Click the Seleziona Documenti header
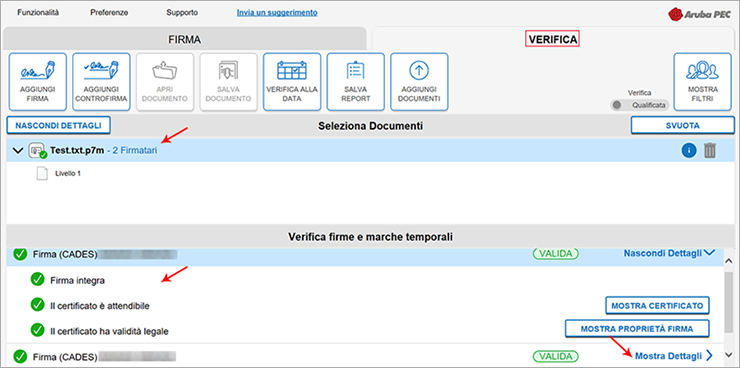Screen dimensions: 740x368 point(370,126)
